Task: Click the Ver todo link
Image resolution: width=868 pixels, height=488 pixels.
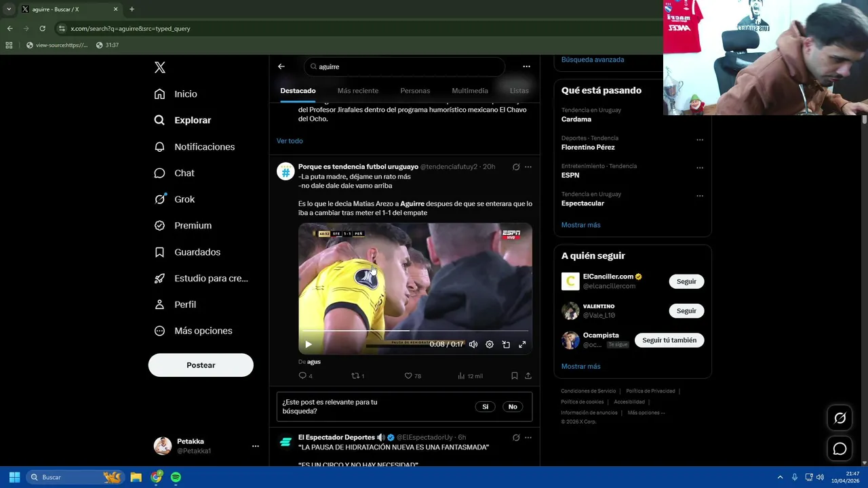Action: click(x=290, y=141)
